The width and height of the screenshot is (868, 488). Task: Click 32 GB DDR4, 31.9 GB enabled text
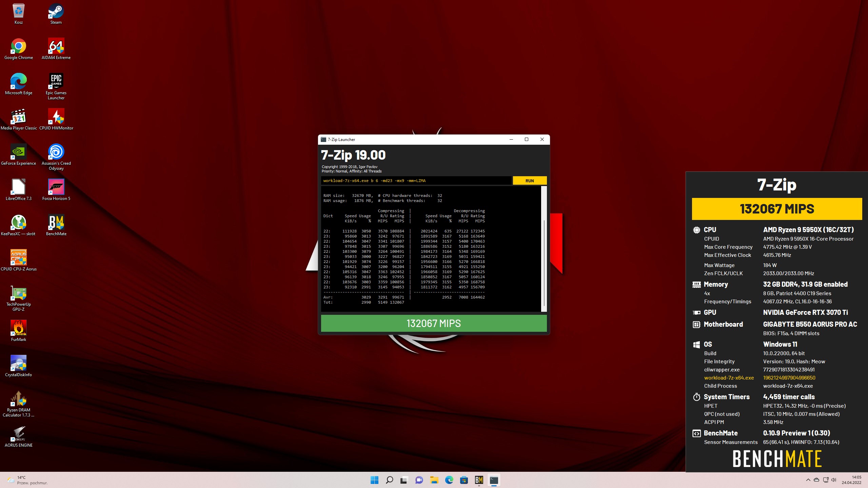pos(805,284)
